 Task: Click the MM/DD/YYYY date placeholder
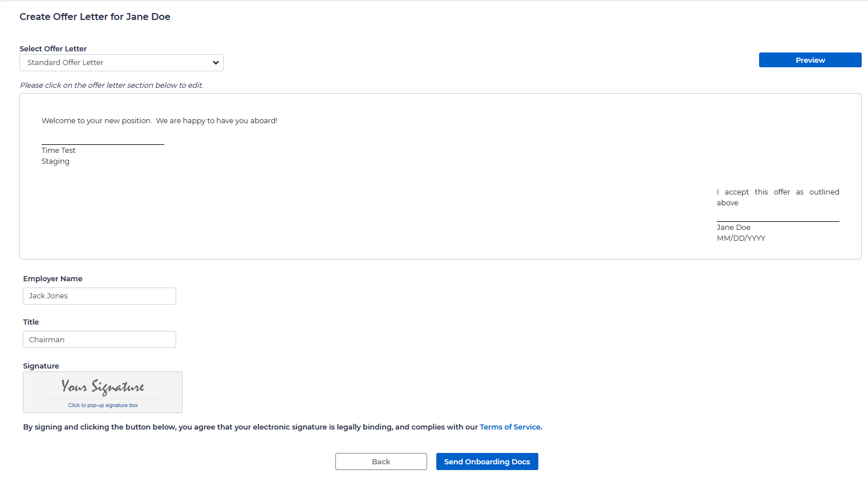(x=741, y=238)
